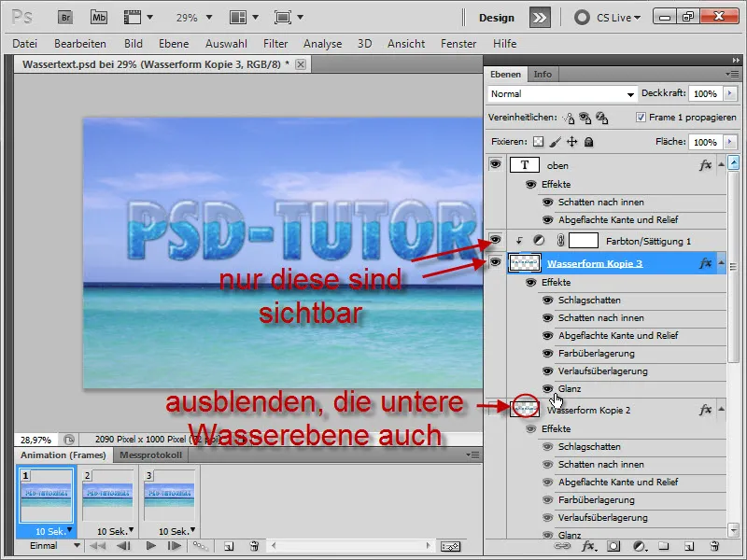Convert to timeline animation icon

(x=450, y=546)
